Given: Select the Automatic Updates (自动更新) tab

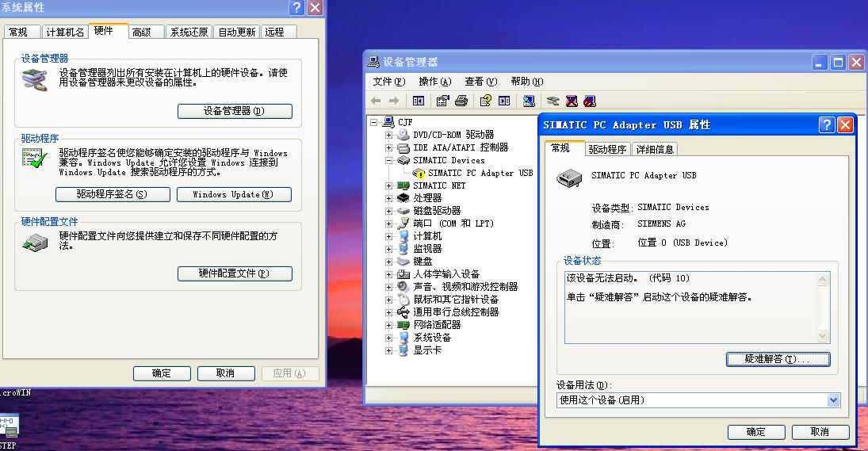Looking at the screenshot, I should point(237,32).
